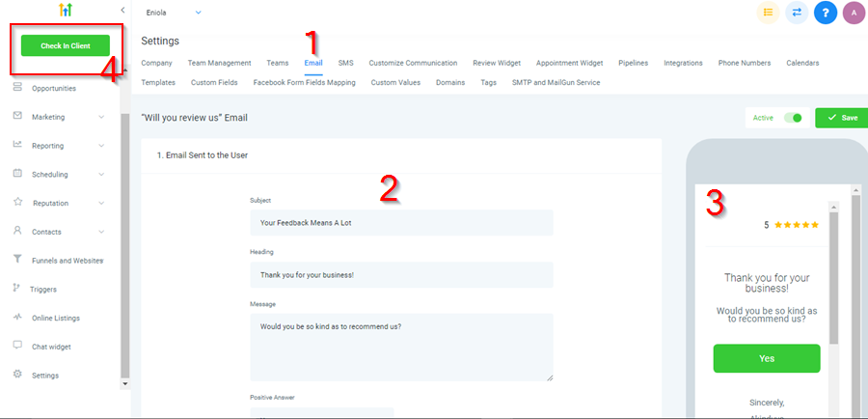The height and width of the screenshot is (419, 868).
Task: Open Facebook Form Fields Mapping tab
Action: [x=304, y=83]
